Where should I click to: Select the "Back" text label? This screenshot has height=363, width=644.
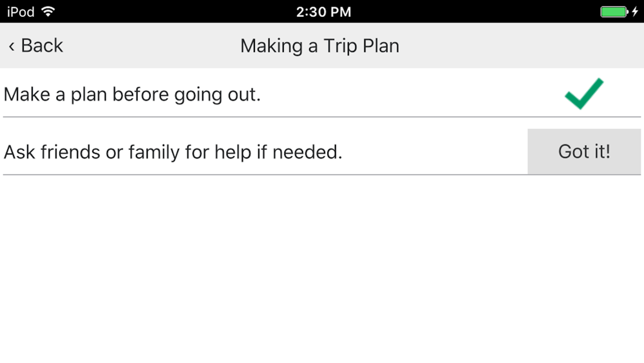(42, 46)
